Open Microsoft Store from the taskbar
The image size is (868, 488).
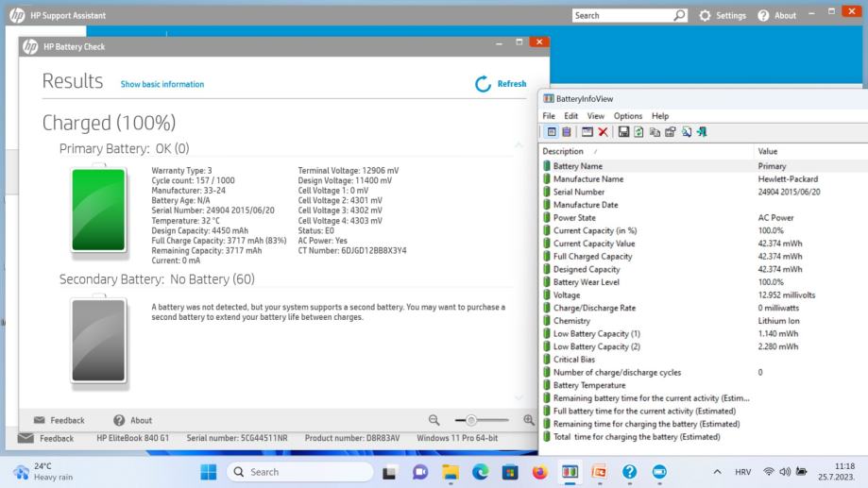tap(510, 472)
